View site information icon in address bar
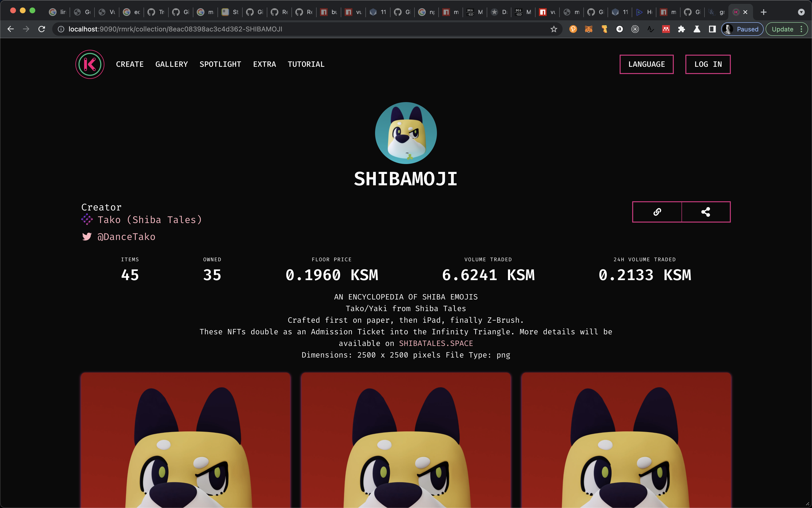812x508 pixels. coord(61,29)
